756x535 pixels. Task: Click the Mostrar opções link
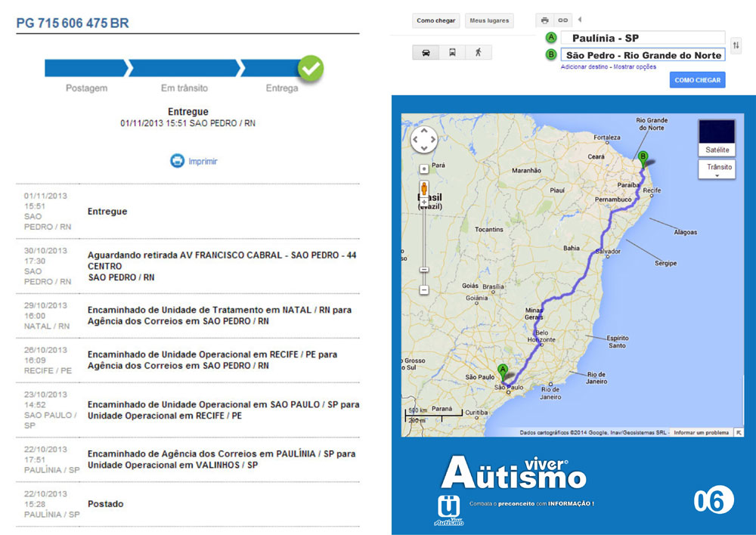pyautogui.click(x=635, y=66)
